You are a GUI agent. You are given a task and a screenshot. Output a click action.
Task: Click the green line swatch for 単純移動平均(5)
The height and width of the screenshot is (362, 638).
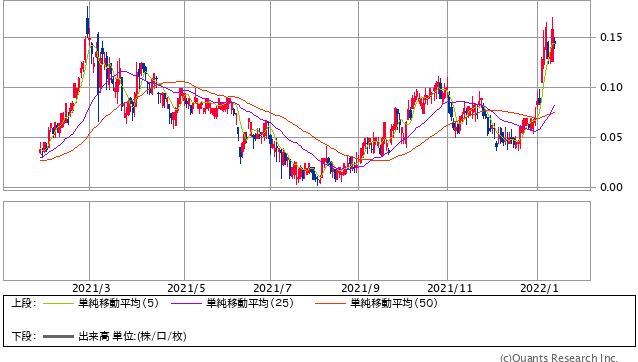[x=58, y=303]
